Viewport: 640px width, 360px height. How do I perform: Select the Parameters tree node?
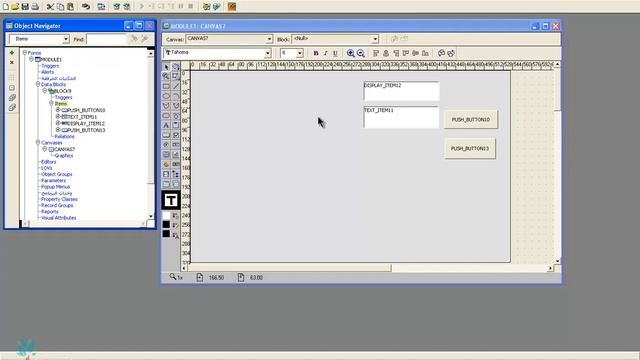(x=53, y=180)
